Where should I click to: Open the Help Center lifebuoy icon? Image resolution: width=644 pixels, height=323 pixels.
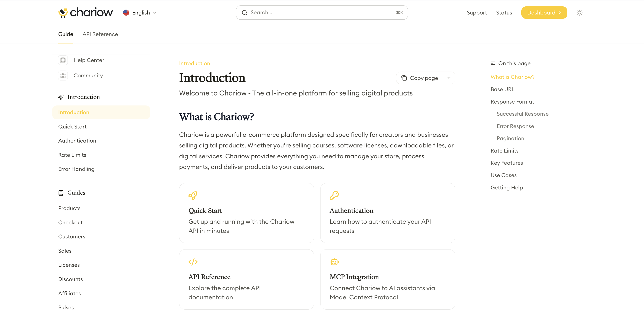coord(63,60)
